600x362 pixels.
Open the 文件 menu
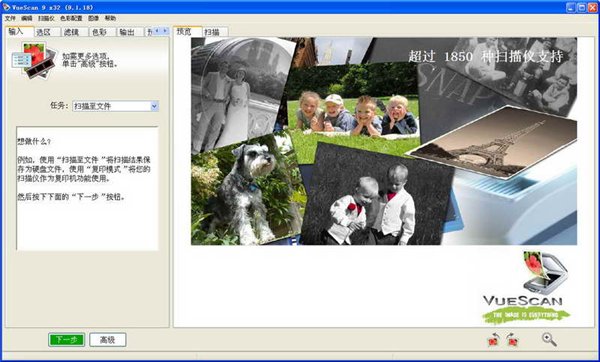click(x=10, y=18)
